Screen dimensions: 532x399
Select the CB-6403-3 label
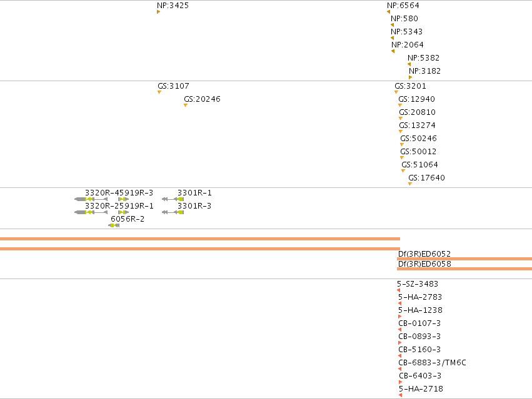pyautogui.click(x=420, y=376)
